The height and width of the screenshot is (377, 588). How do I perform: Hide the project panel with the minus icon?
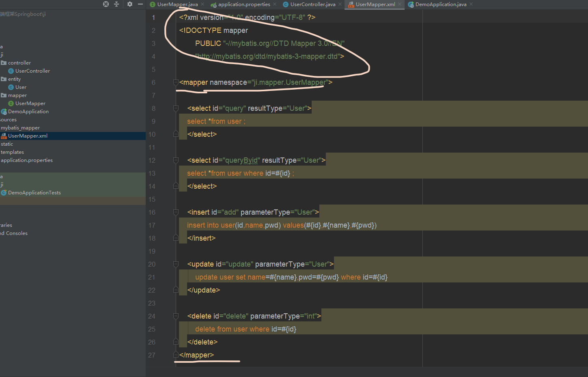[x=140, y=4]
